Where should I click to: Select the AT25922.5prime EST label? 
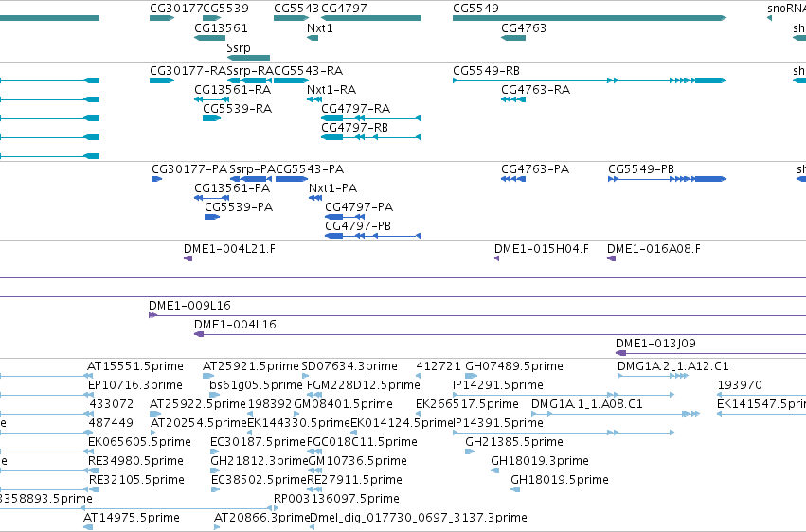pos(198,404)
